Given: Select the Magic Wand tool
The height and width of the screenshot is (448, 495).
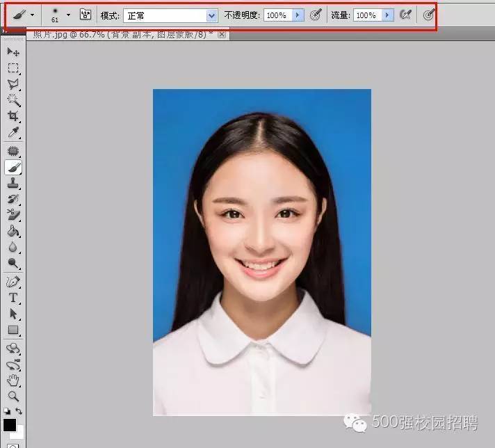Looking at the screenshot, I should point(13,100).
